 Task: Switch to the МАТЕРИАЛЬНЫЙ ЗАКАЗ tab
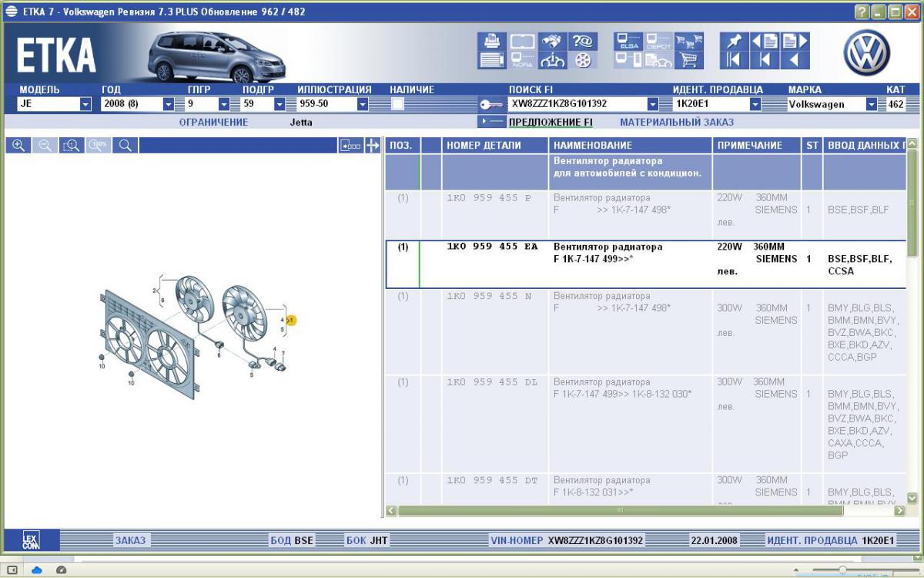pyautogui.click(x=676, y=122)
